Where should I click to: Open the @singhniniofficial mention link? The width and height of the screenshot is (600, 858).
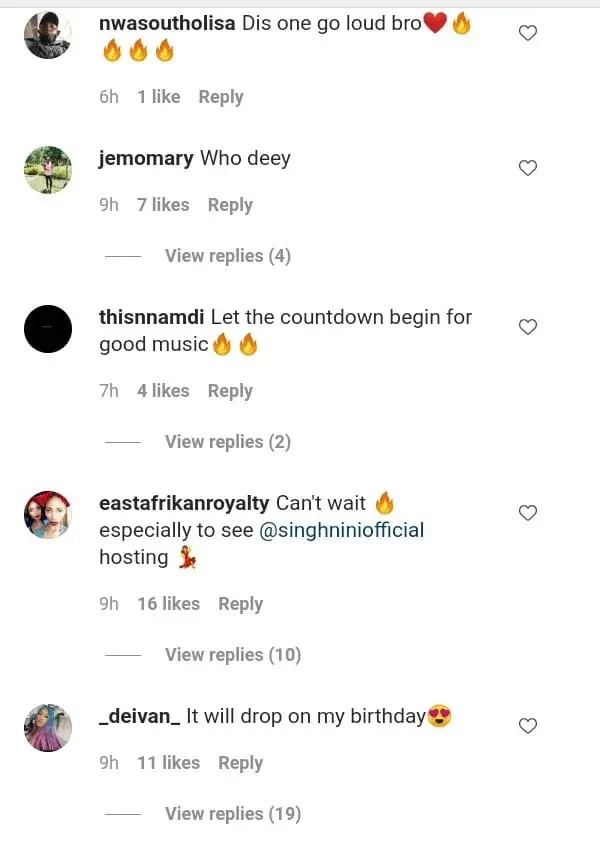342,531
